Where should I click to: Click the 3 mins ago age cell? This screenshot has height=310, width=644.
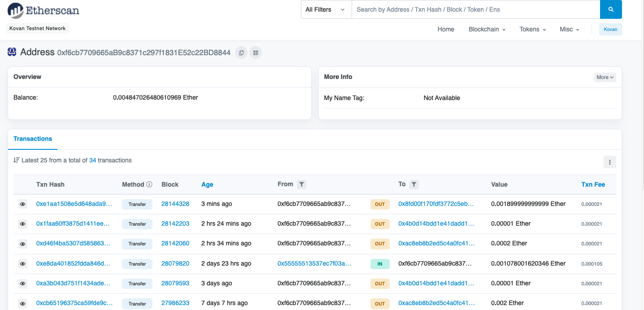click(x=217, y=204)
